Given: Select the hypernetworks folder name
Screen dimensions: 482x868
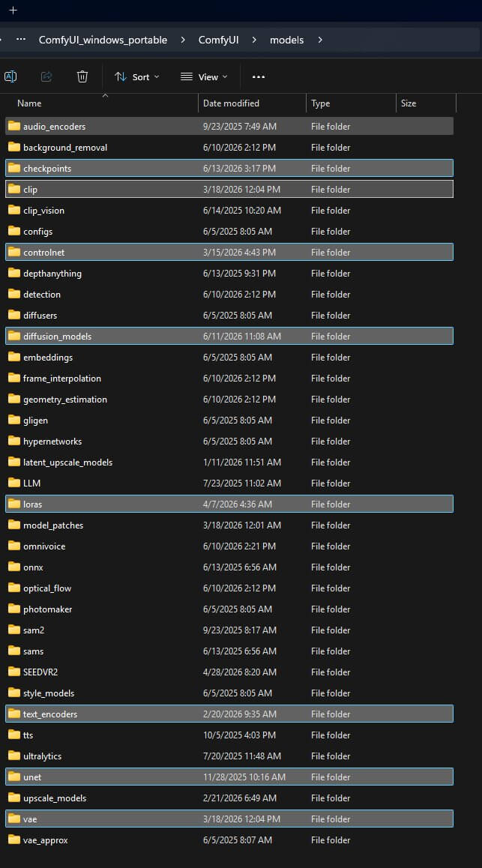Looking at the screenshot, I should coord(52,441).
